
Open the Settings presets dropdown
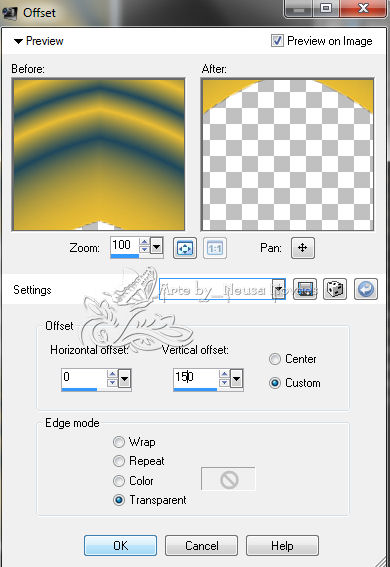point(279,289)
